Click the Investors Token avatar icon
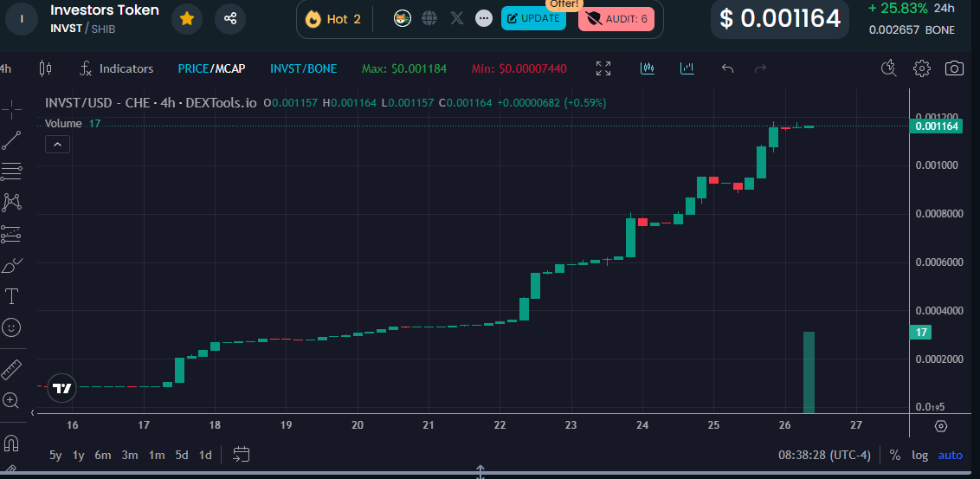The image size is (980, 479). coord(22,19)
